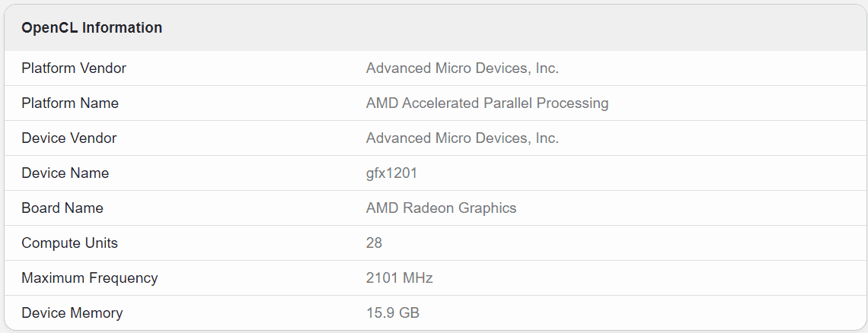
Task: Select the Compute Units value 28
Action: [374, 243]
